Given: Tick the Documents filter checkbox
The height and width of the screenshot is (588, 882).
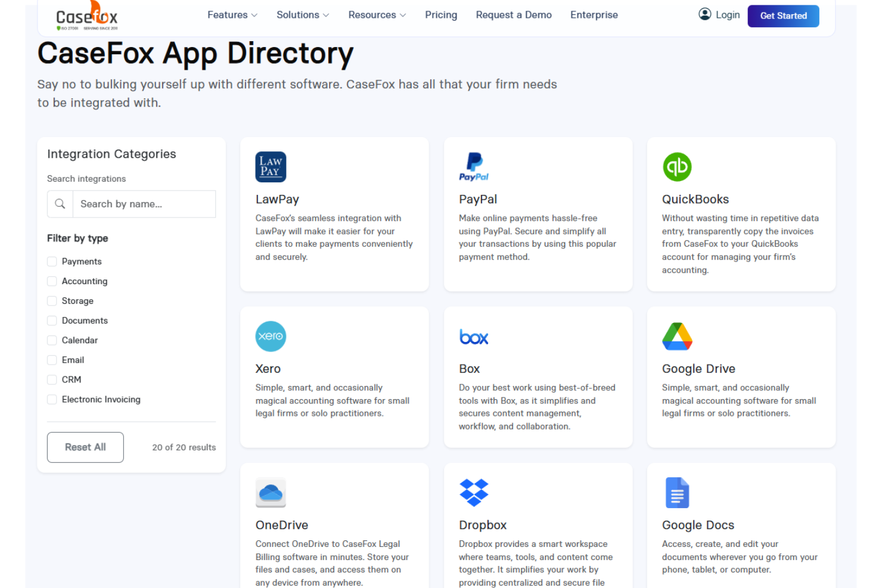Looking at the screenshot, I should 52,321.
